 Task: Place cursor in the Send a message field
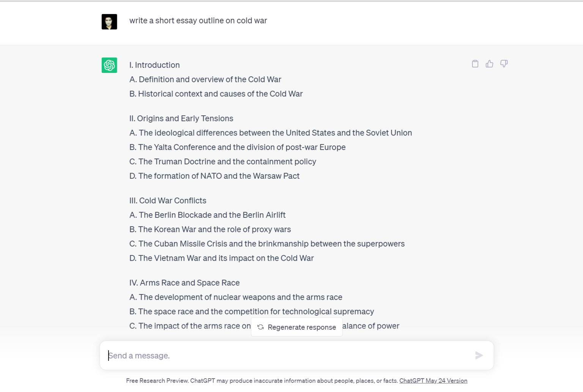pyautogui.click(x=266, y=356)
